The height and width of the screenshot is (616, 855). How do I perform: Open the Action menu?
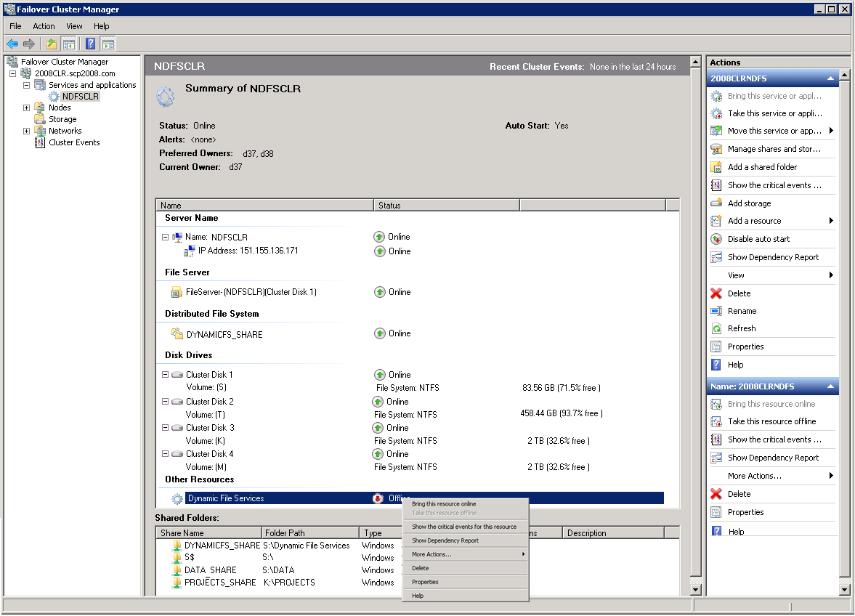coord(44,26)
